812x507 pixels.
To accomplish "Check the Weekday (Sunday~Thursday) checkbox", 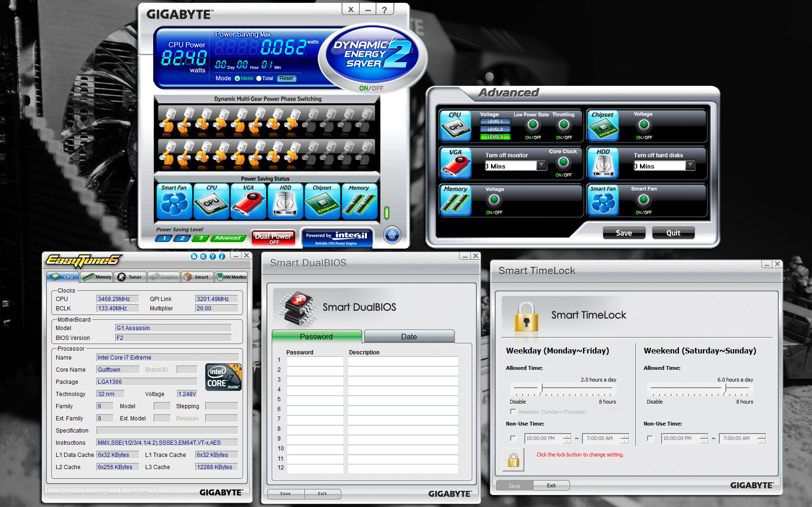I will coord(513,412).
